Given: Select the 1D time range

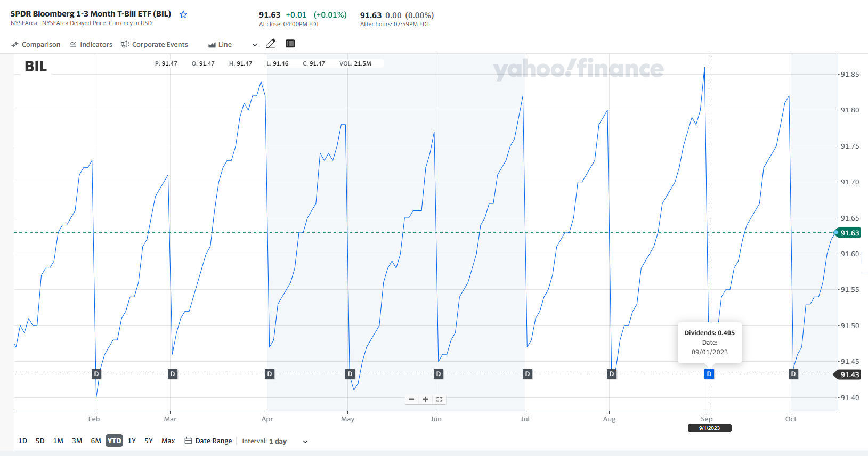Looking at the screenshot, I should (23, 441).
